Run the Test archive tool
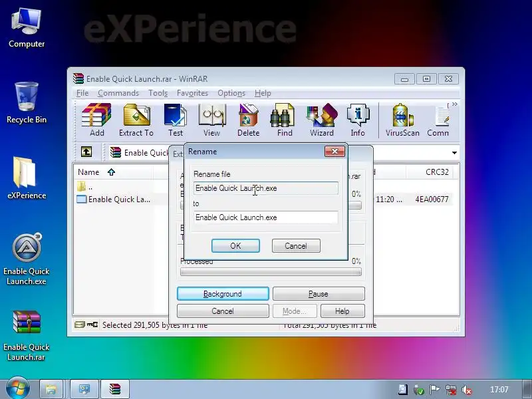 click(176, 120)
